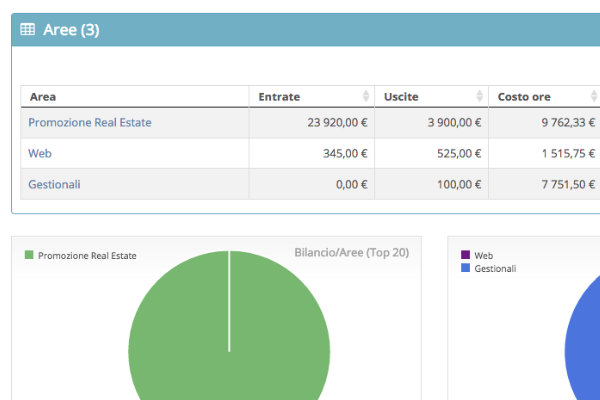Select the 100,00 € Uscite cell for Gestionali
This screenshot has width=600, height=400.
(460, 185)
